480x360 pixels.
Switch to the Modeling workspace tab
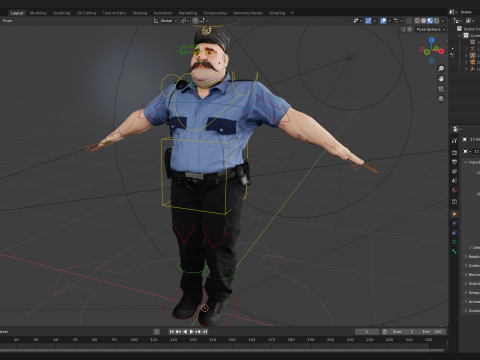[38, 13]
